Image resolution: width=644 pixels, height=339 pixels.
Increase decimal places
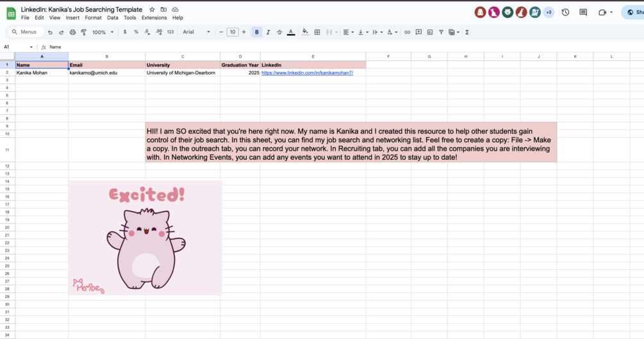pos(158,32)
